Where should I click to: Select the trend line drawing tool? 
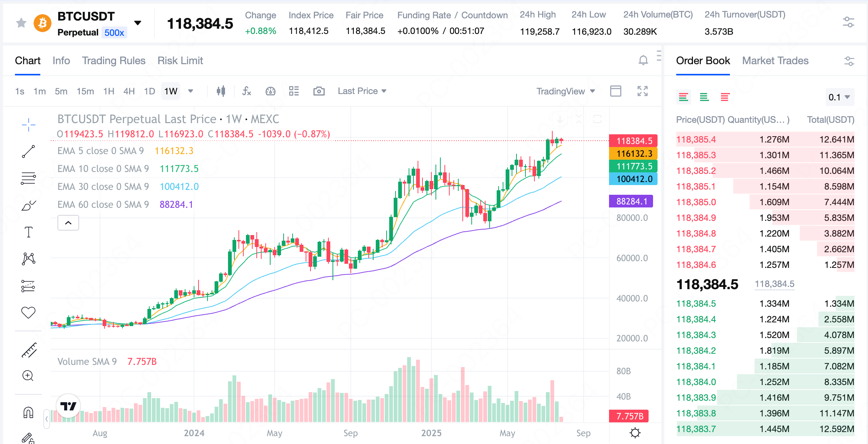point(28,151)
